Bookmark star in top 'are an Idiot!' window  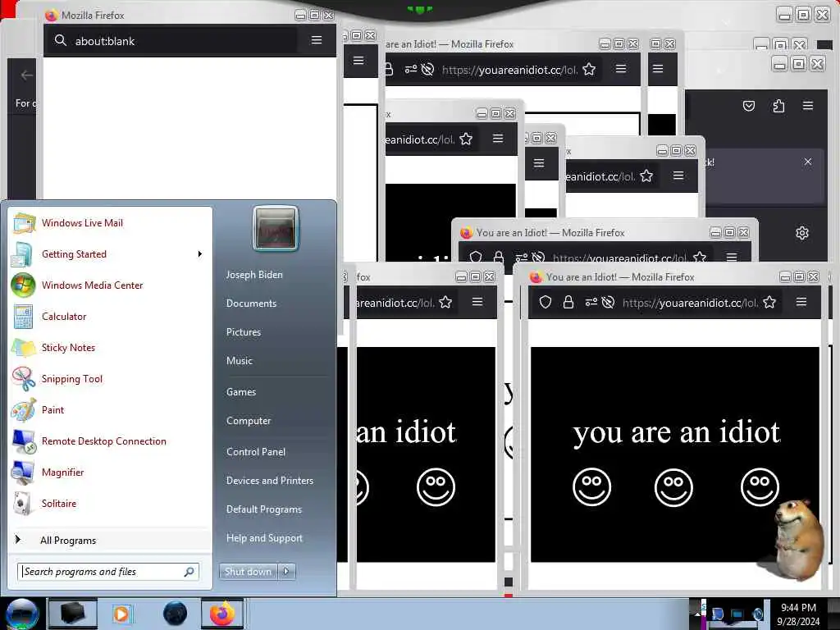589,69
